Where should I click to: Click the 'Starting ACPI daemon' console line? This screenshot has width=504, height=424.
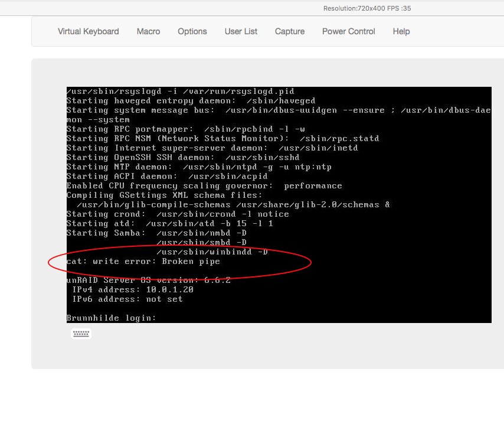(167, 177)
